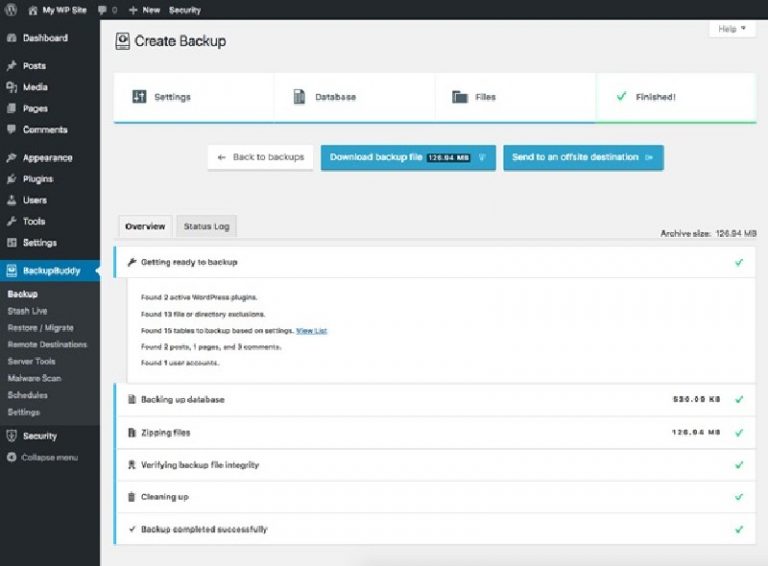768x566 pixels.
Task: Expand Zipping files row
Action: coord(435,432)
